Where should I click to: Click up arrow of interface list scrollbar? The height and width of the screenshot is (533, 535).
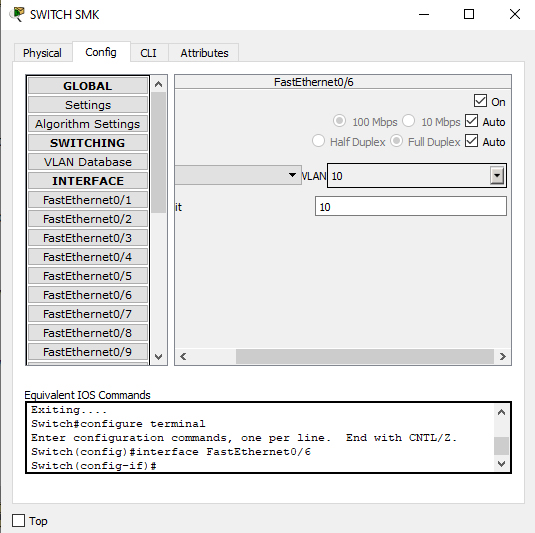click(158, 84)
